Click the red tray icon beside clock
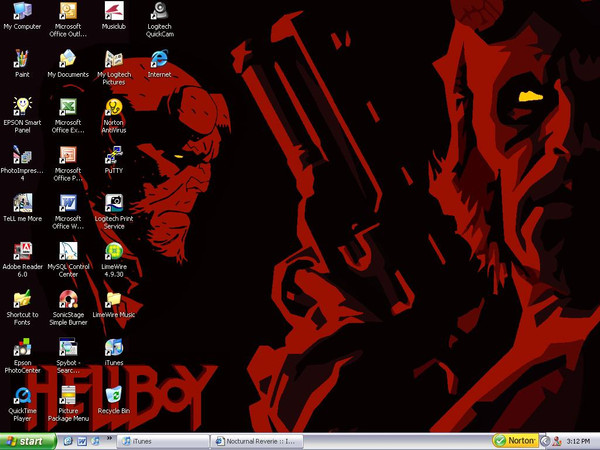Viewport: 600px width, 450px height. point(557,441)
